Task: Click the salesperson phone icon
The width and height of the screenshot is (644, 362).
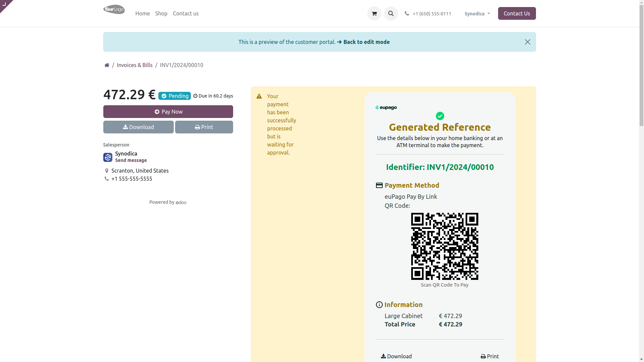Action: click(107, 179)
